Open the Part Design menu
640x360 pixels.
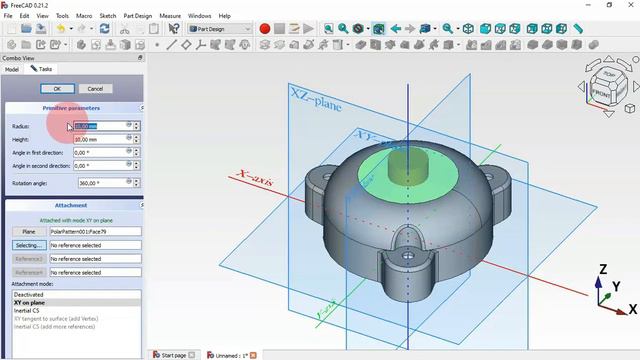(x=138, y=16)
